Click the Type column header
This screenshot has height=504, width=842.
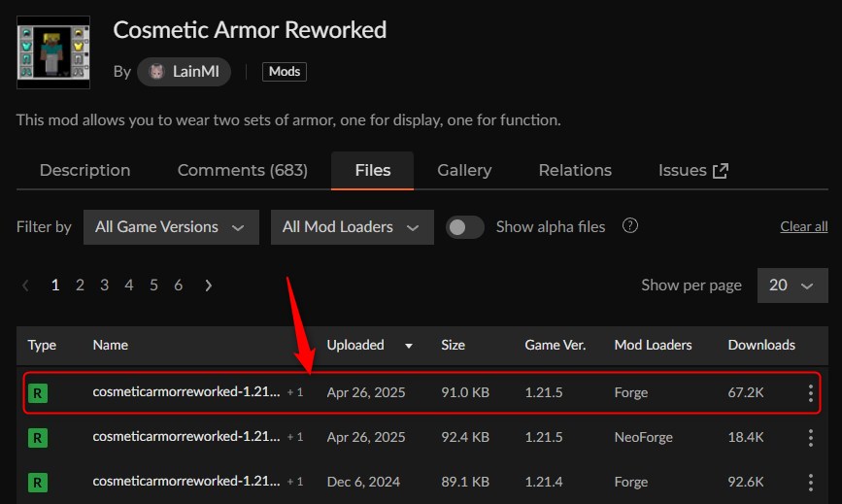(x=42, y=345)
